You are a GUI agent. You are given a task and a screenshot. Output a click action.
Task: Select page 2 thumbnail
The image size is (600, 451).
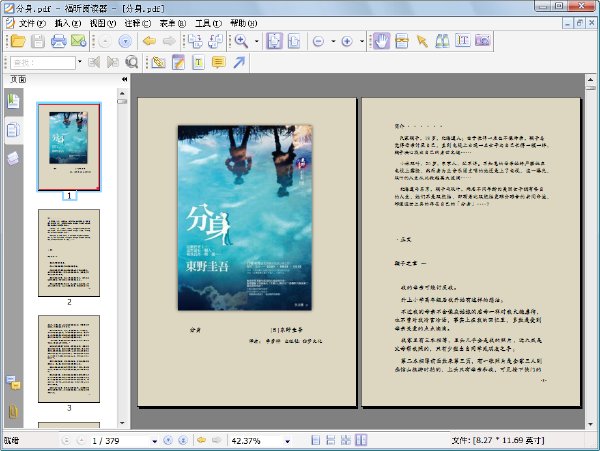click(x=69, y=252)
